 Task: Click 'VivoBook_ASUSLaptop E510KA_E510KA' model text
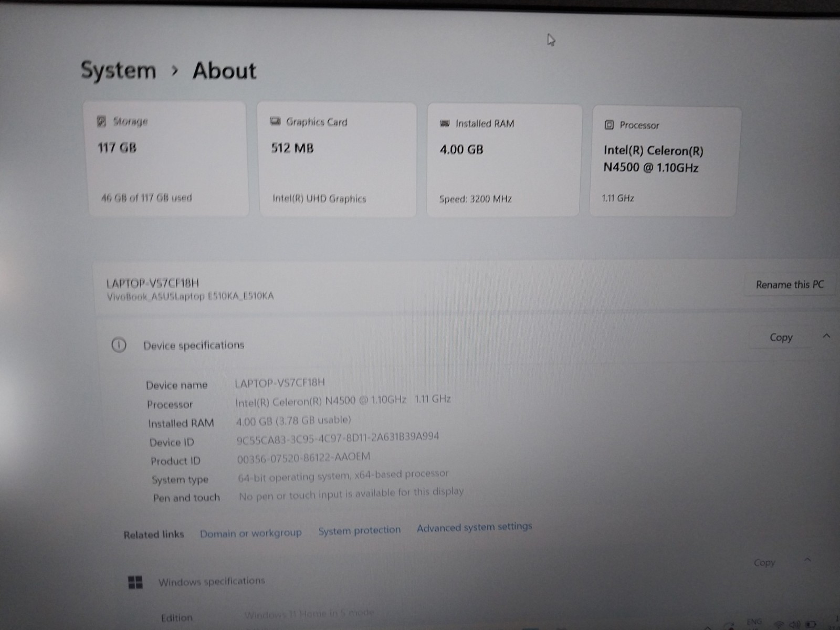tap(190, 296)
